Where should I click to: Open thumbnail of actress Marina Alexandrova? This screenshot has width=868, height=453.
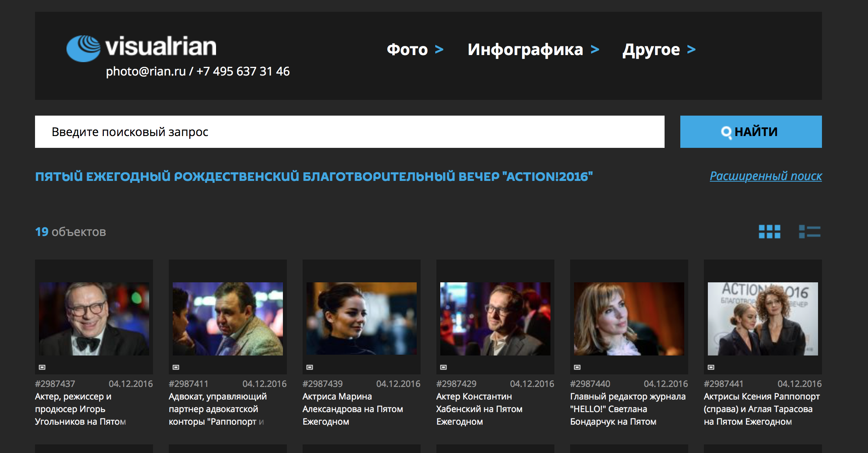click(x=362, y=319)
